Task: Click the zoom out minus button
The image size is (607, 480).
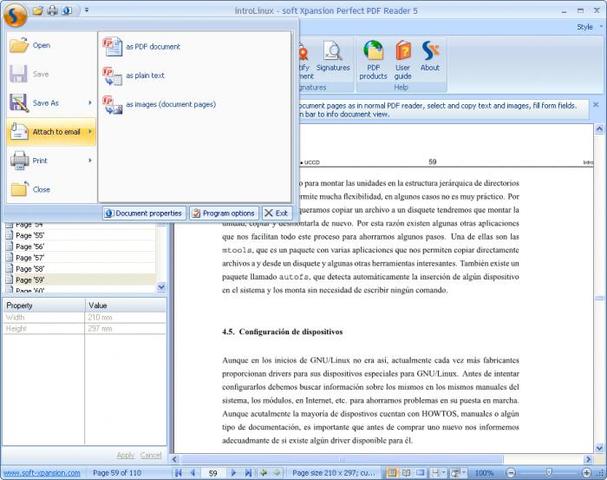Action: click(x=511, y=473)
